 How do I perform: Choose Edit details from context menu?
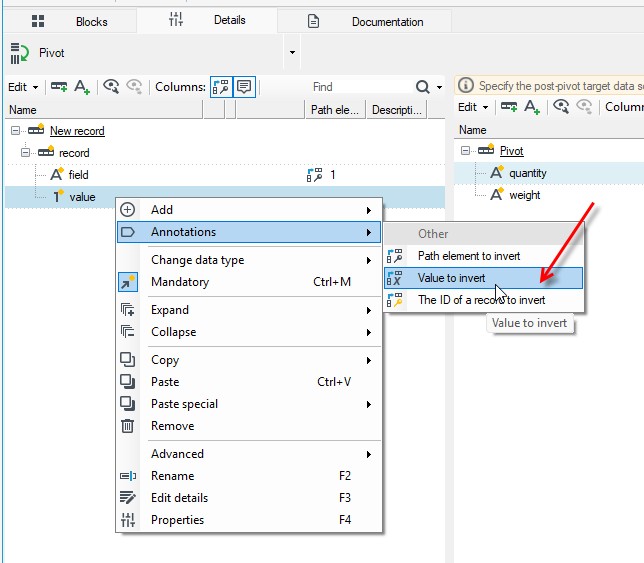[x=249, y=498]
